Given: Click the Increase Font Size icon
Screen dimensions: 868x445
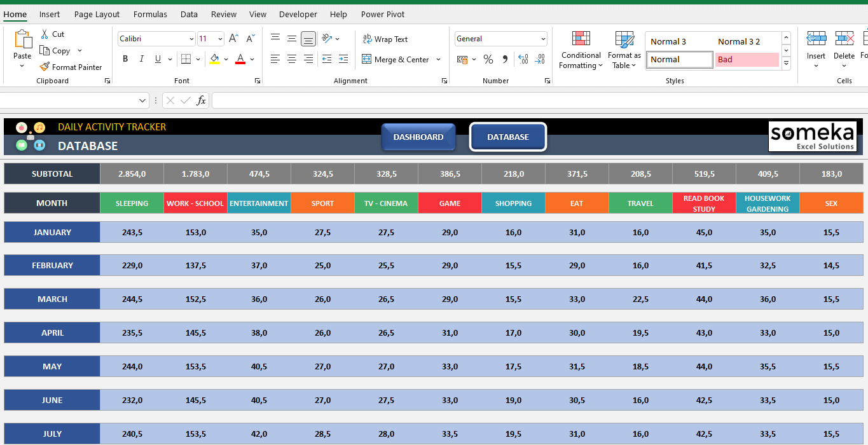Looking at the screenshot, I should pos(233,39).
